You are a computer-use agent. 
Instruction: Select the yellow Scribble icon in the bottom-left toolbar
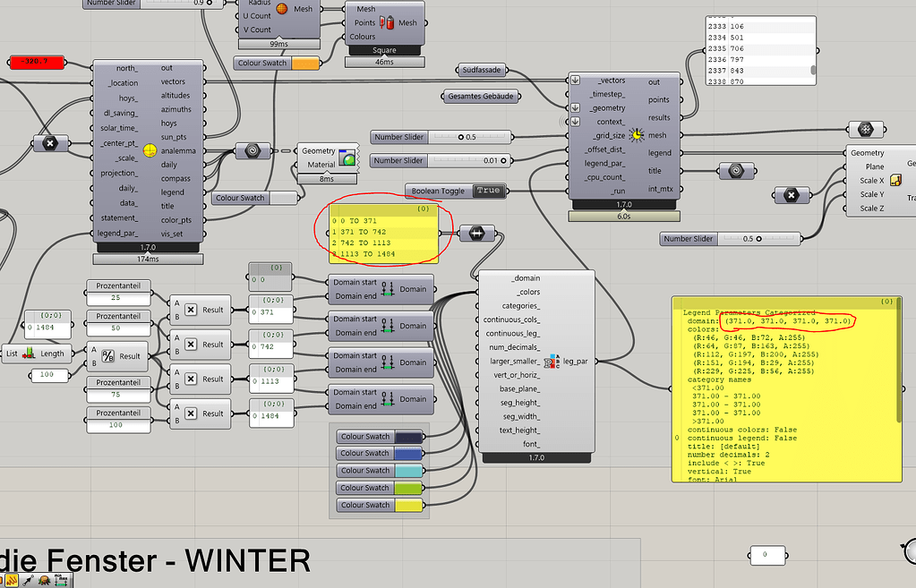[x=12, y=580]
